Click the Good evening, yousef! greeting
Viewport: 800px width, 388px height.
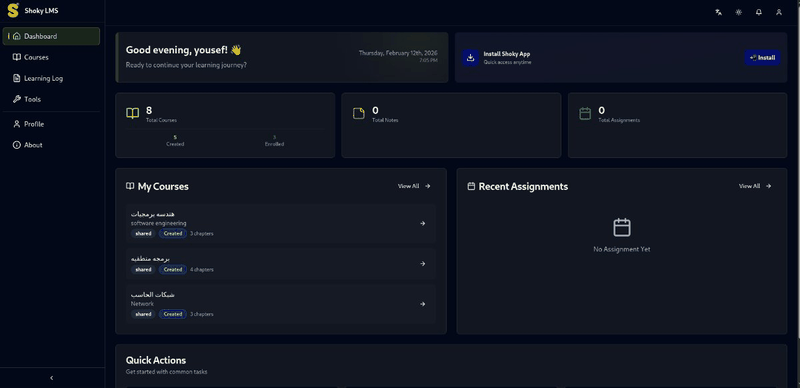click(183, 50)
